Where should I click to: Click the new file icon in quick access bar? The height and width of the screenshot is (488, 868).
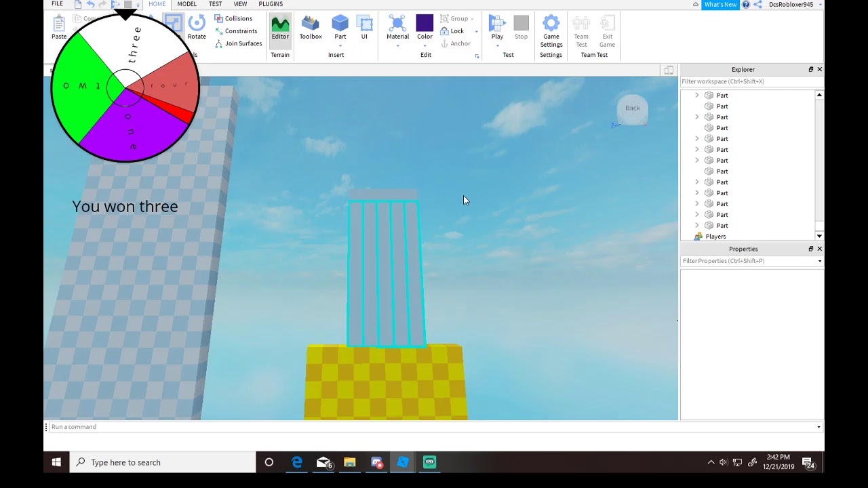(78, 4)
